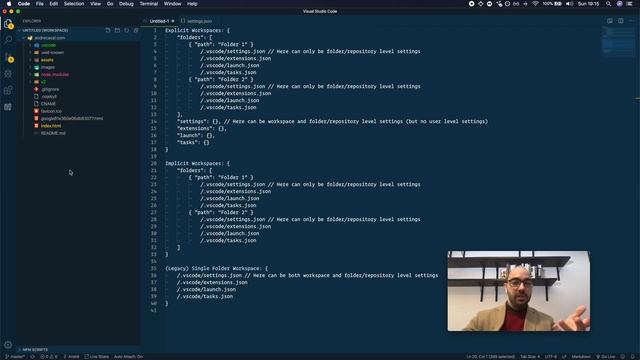Click the Open Preview icon in editor toolbar
Viewport: 640px width, 360px height.
point(610,21)
